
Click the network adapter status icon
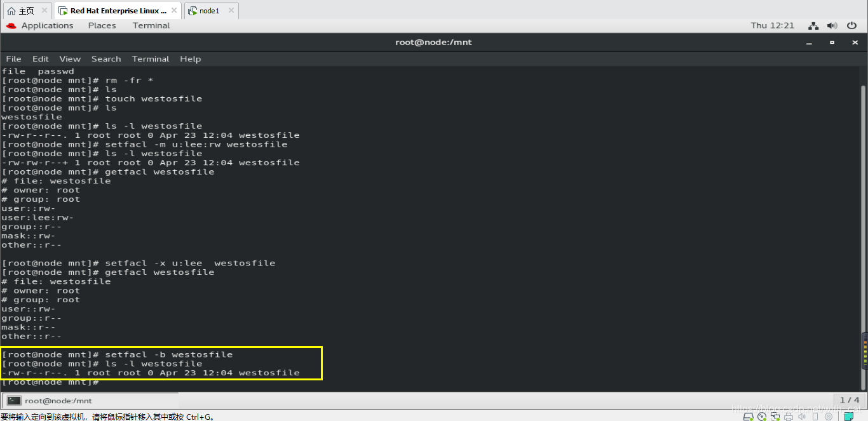[x=775, y=417]
